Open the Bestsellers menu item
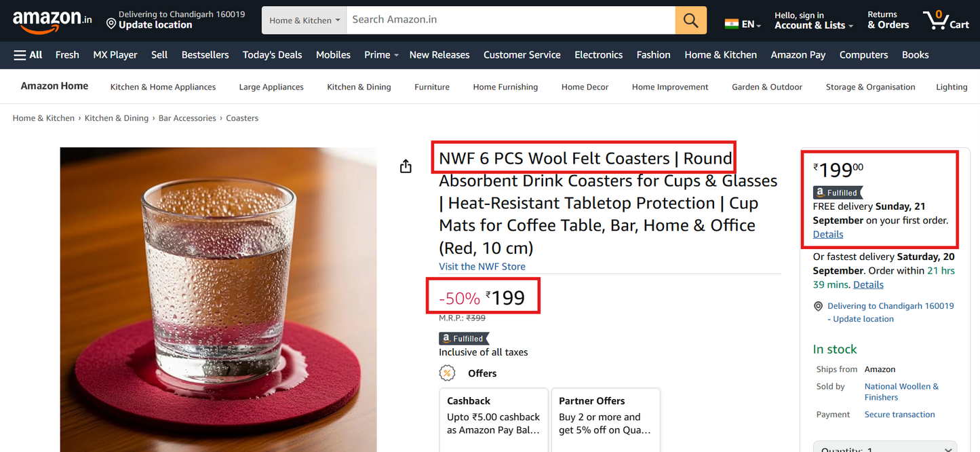 [205, 55]
